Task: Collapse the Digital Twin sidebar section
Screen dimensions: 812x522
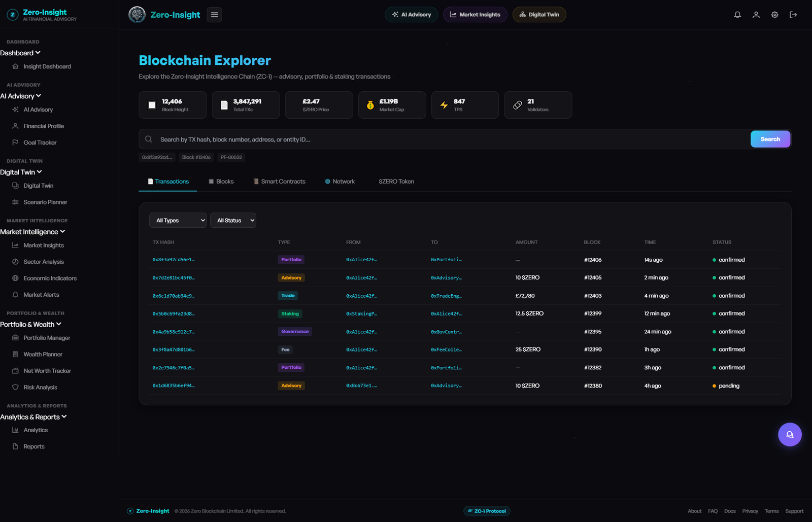Action: (21, 172)
